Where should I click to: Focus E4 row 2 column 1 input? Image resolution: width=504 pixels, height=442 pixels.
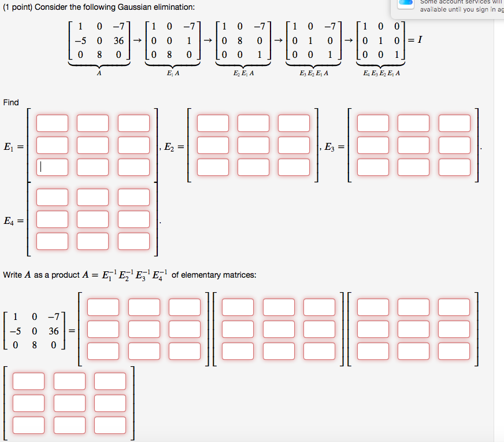click(53, 219)
